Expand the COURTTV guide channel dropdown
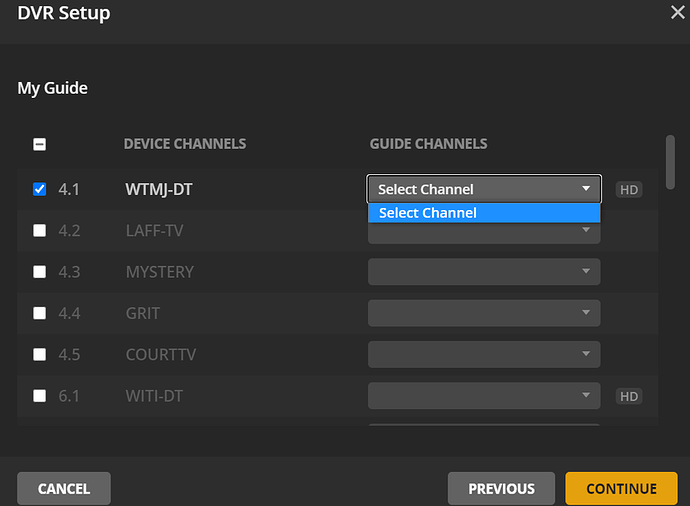The image size is (690, 506). 484,354
